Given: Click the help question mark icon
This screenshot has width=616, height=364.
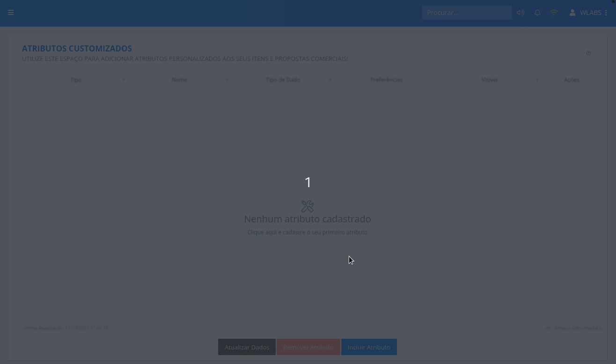Looking at the screenshot, I should (x=588, y=53).
